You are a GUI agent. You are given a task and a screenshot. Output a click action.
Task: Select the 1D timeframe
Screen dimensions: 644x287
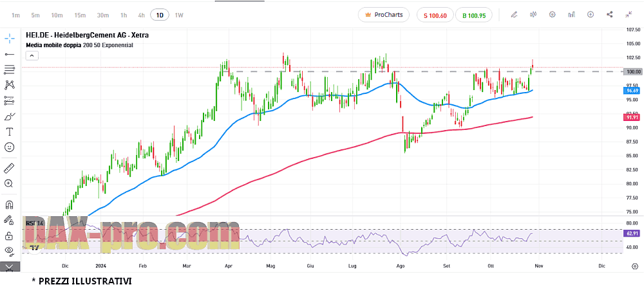click(160, 15)
